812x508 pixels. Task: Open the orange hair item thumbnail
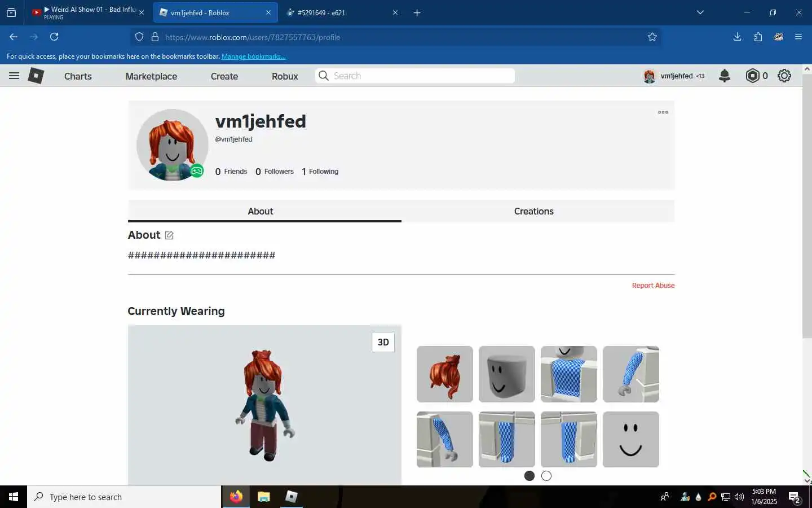(445, 374)
